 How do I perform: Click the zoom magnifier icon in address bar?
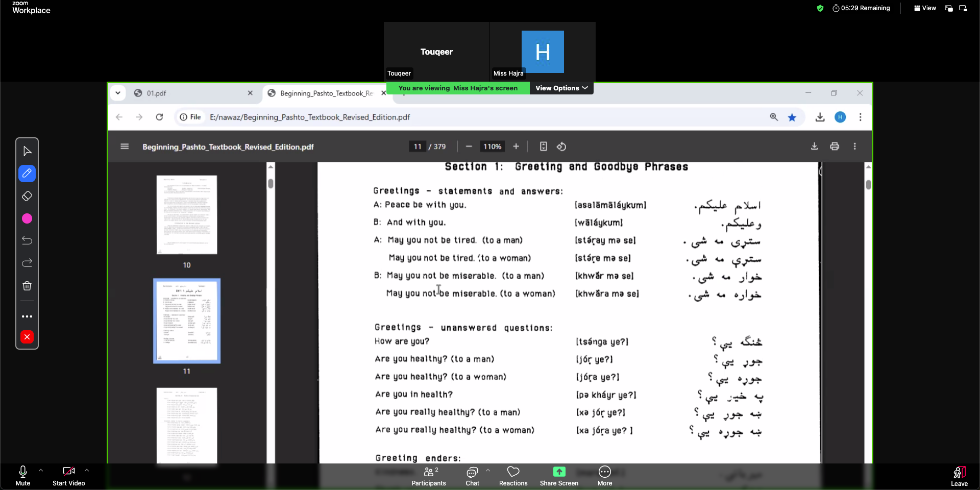pyautogui.click(x=774, y=117)
